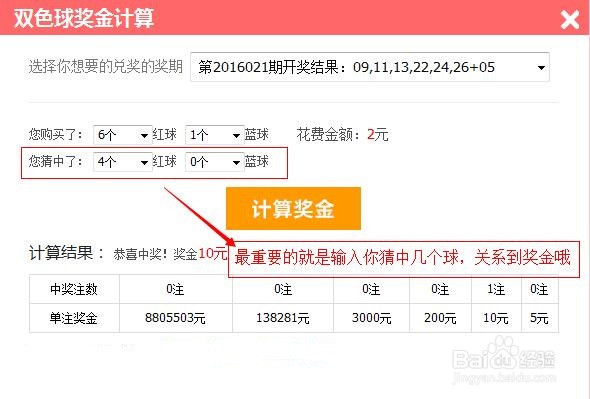Click the 双色球奖金计算 title text
The width and height of the screenshot is (590, 399).
(84, 18)
